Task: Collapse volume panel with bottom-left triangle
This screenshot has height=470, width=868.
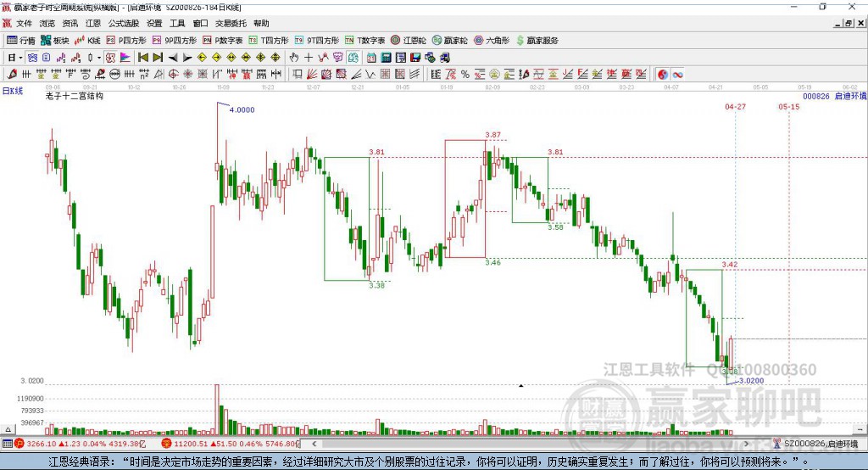Action: click(x=8, y=429)
